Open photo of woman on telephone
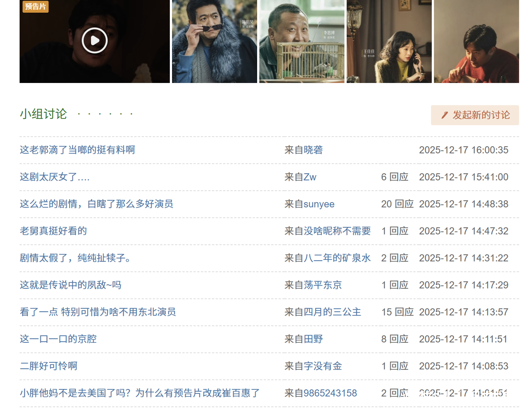 (x=389, y=41)
